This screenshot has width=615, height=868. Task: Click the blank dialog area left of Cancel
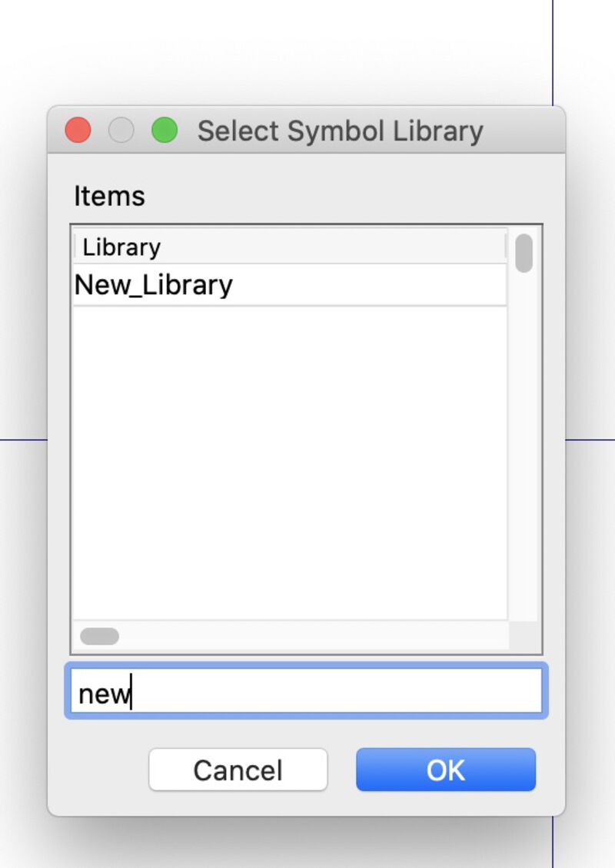100,770
